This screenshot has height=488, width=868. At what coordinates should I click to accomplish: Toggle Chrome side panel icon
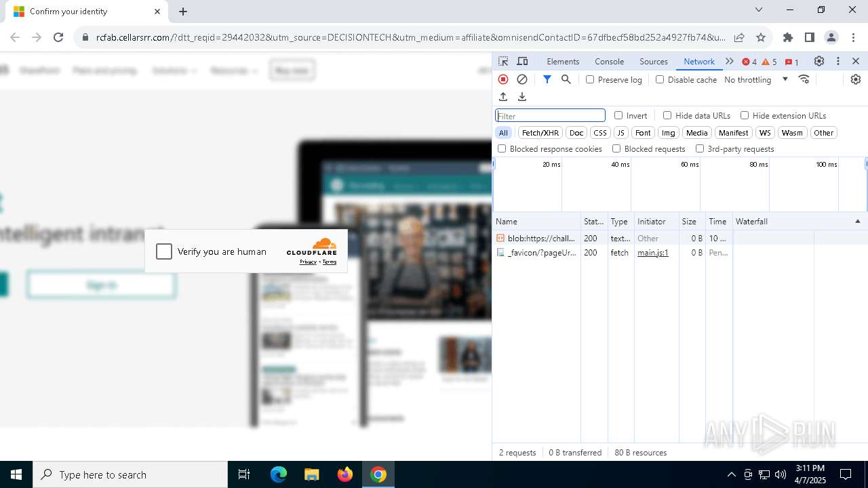[x=810, y=37]
